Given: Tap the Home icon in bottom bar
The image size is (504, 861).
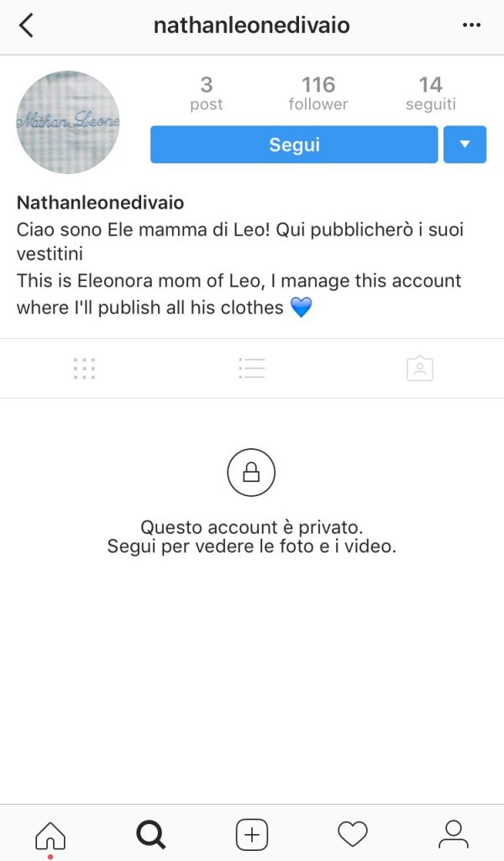Looking at the screenshot, I should (x=50, y=835).
